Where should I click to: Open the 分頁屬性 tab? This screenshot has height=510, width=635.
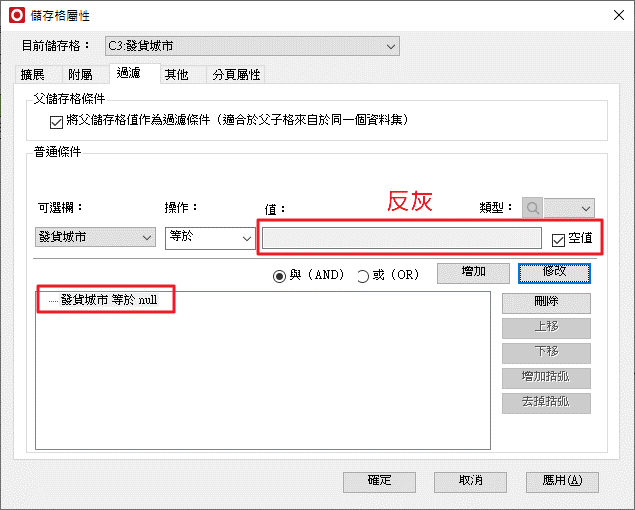pos(236,74)
